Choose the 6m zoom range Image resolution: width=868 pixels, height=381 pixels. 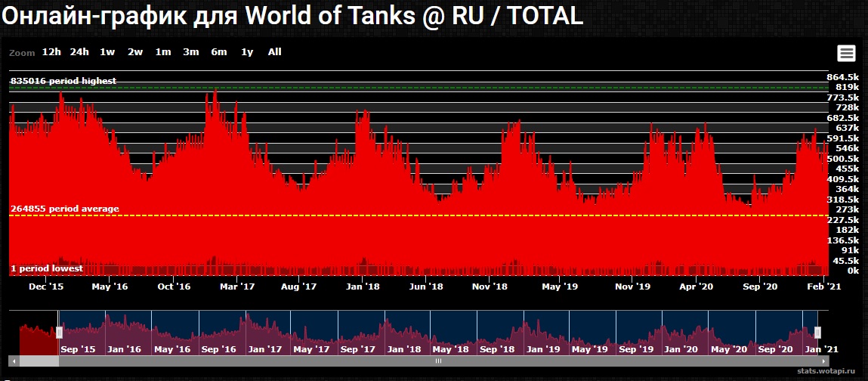(218, 52)
